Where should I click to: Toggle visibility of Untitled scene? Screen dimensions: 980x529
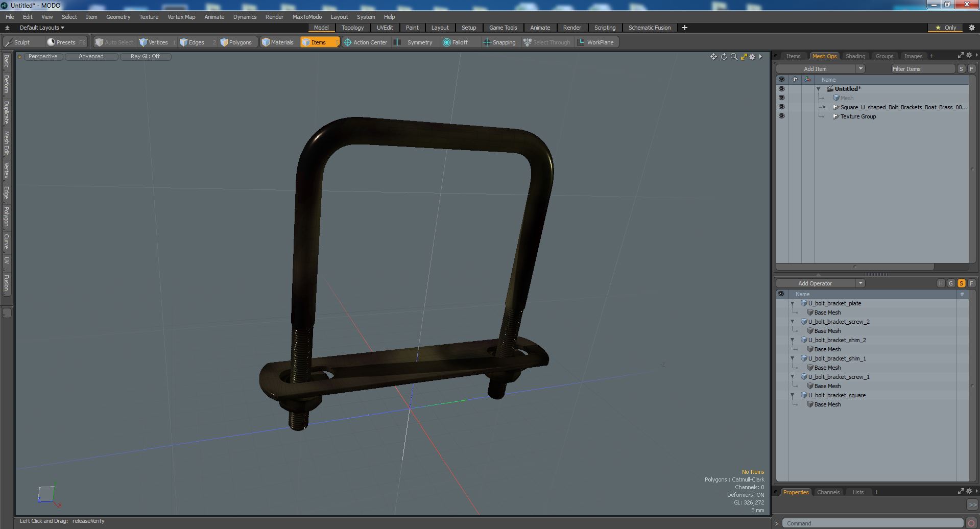[781, 89]
